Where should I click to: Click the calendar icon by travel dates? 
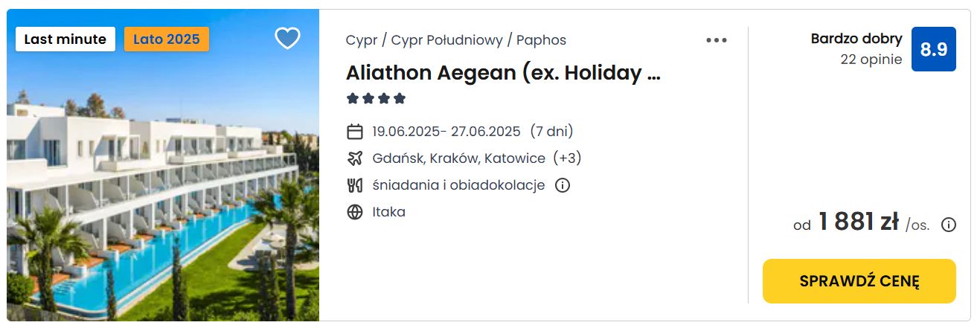coord(355,132)
